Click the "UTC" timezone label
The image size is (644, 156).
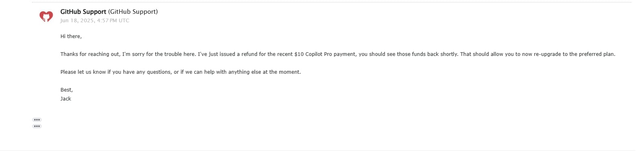click(124, 21)
